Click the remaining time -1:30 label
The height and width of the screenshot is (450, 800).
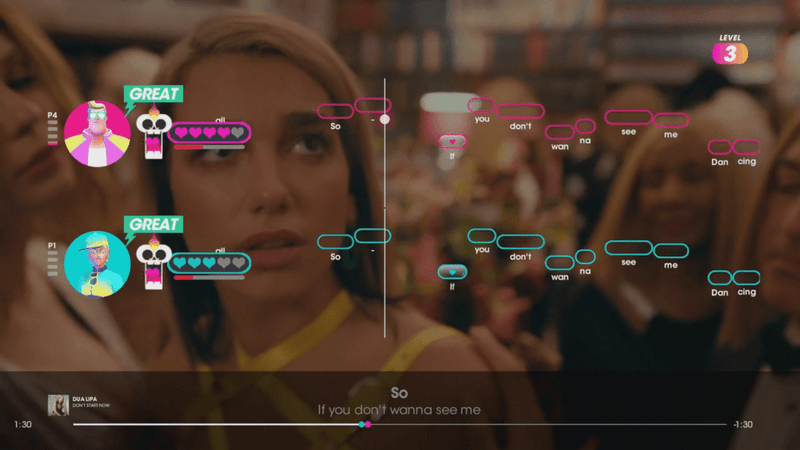pyautogui.click(x=742, y=425)
